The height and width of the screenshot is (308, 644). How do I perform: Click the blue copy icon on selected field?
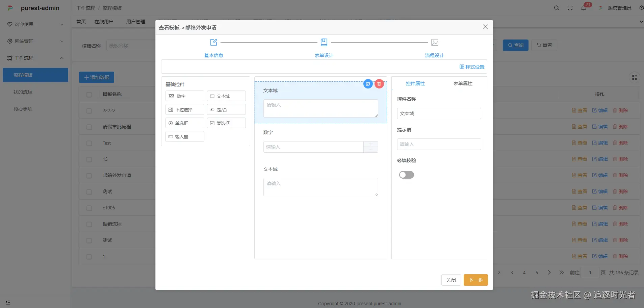point(368,84)
